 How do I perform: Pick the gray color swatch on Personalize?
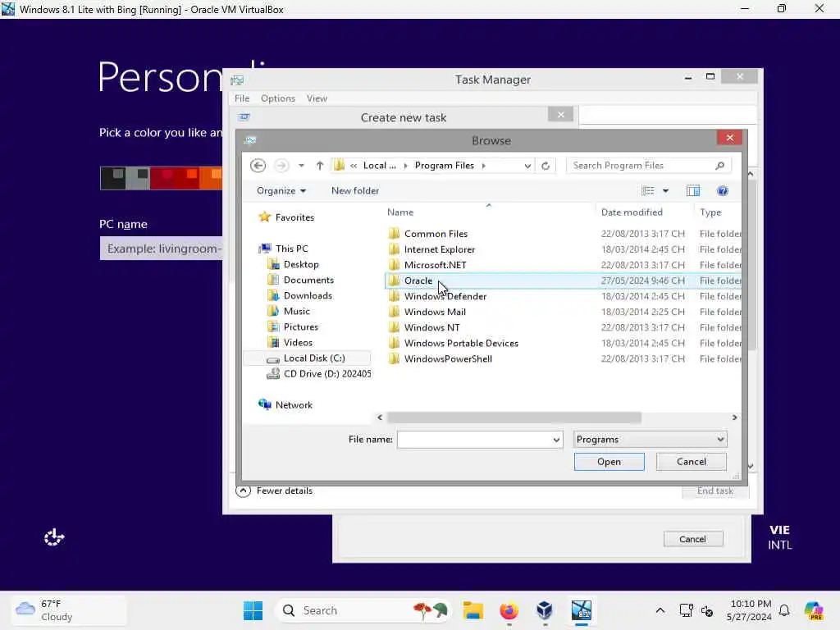pos(138,178)
